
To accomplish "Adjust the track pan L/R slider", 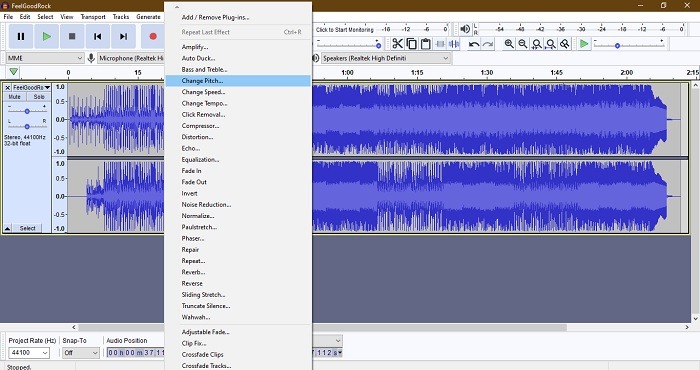I will 27,127.
